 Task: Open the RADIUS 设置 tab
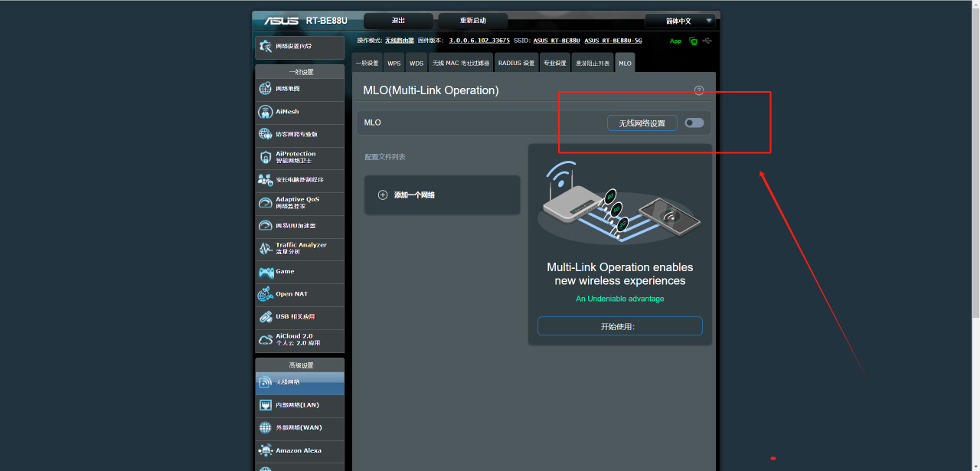pyautogui.click(x=516, y=63)
